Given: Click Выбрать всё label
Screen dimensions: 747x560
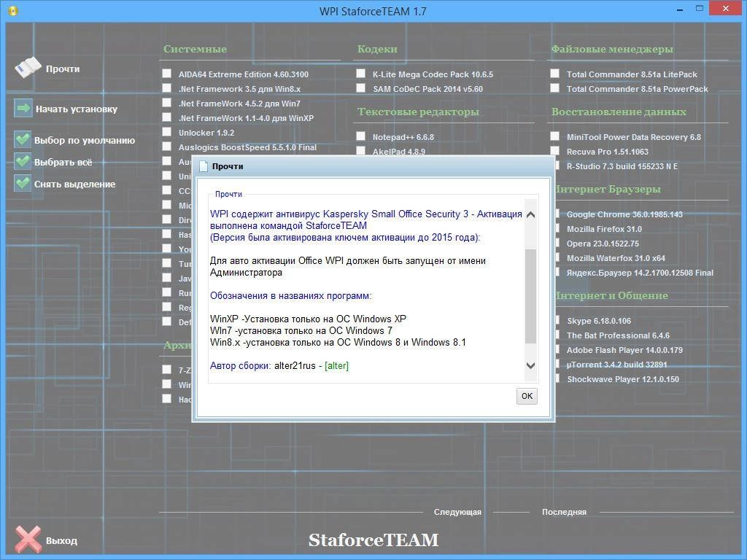Looking at the screenshot, I should click(63, 163).
